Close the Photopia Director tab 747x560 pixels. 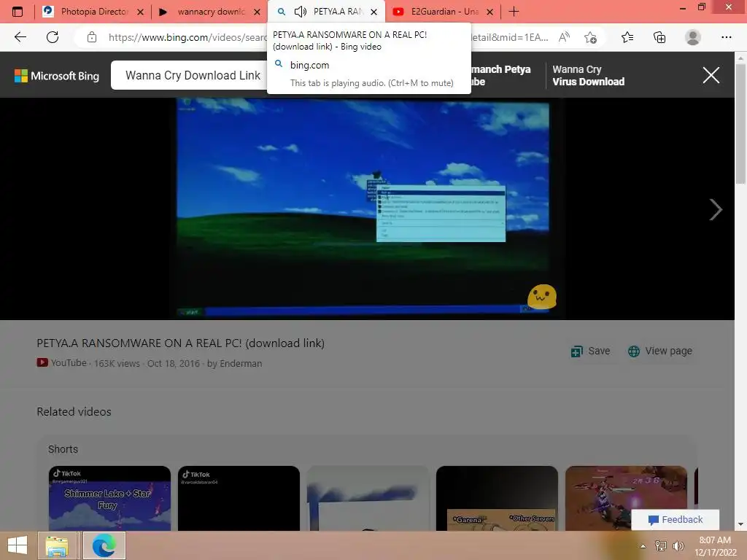(140, 12)
